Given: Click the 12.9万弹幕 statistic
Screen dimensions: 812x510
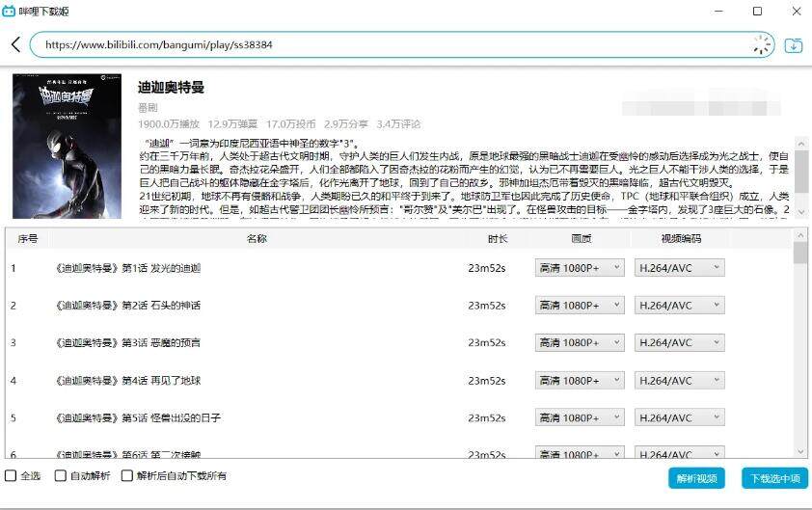Looking at the screenshot, I should (x=232, y=123).
